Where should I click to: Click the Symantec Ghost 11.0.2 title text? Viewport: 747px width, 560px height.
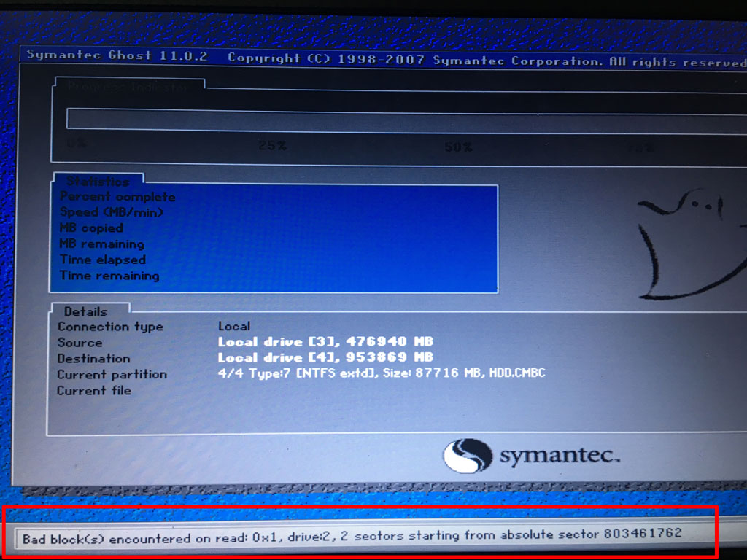point(117,55)
